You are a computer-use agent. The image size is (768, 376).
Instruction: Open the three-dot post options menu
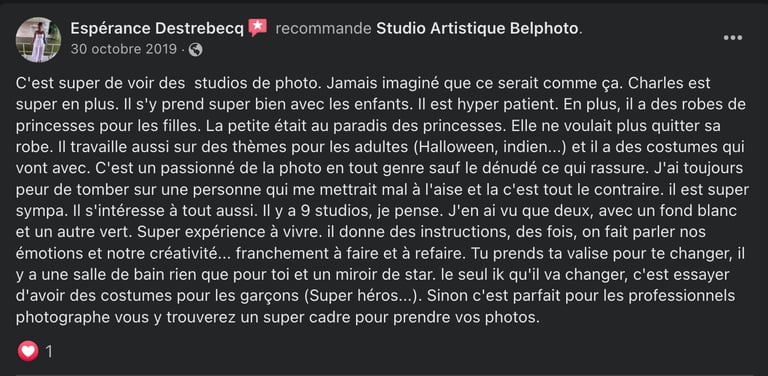coord(733,38)
